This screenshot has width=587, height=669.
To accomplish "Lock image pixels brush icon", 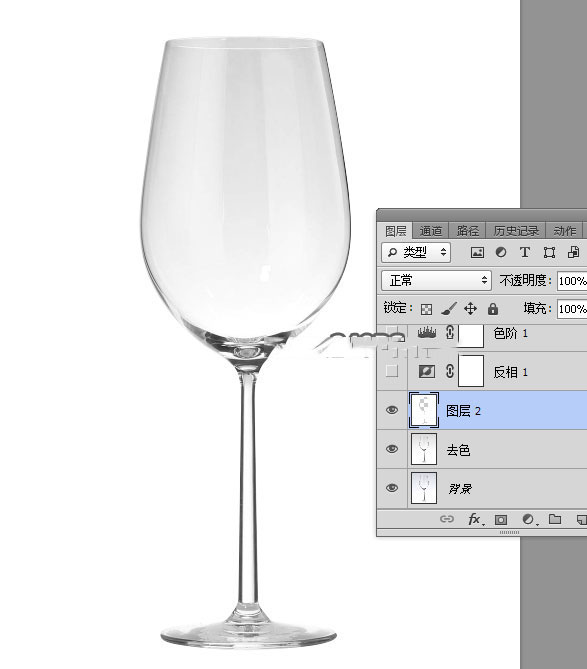I will coord(448,308).
